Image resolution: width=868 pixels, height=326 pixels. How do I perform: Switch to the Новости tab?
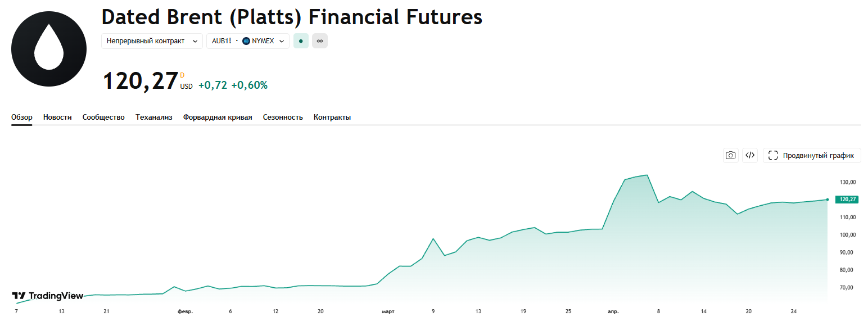click(57, 117)
